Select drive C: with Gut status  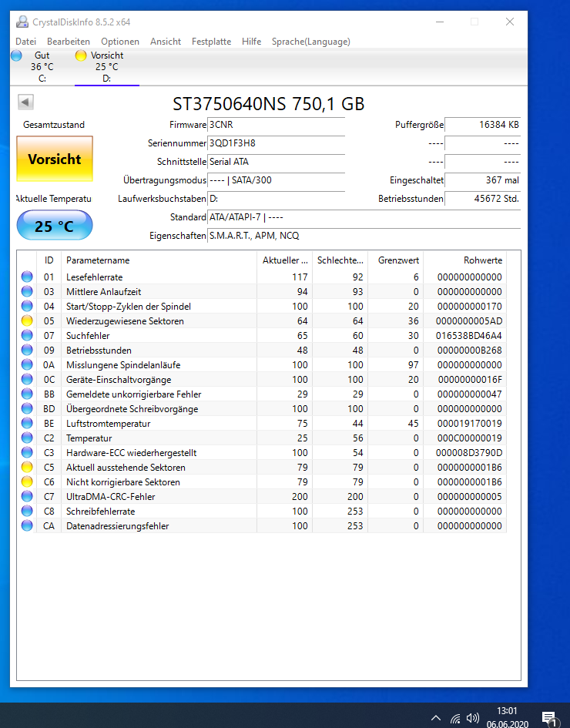pyautogui.click(x=42, y=67)
